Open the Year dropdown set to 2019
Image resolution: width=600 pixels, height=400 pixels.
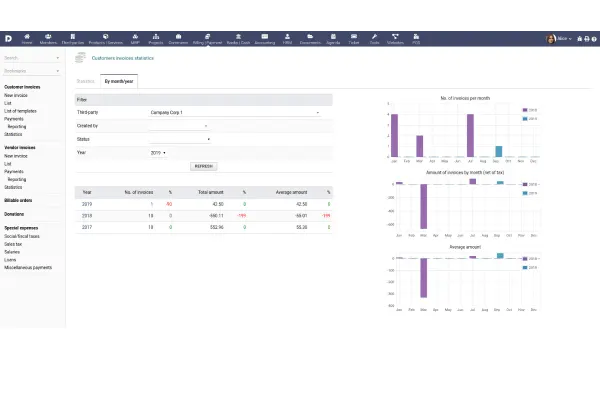coord(158,152)
